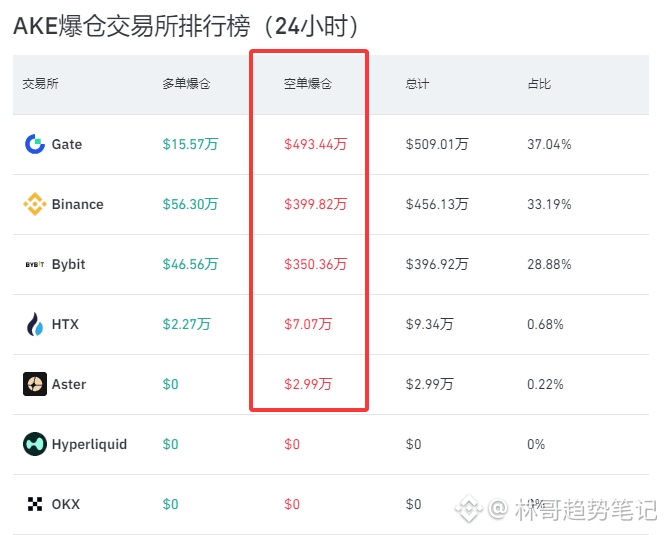Screen dimensions: 665x535
Task: Select Aster total $2.99万
Action: (x=430, y=384)
